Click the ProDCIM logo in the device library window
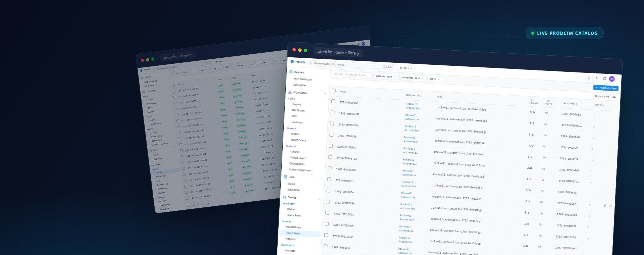 click(298, 62)
